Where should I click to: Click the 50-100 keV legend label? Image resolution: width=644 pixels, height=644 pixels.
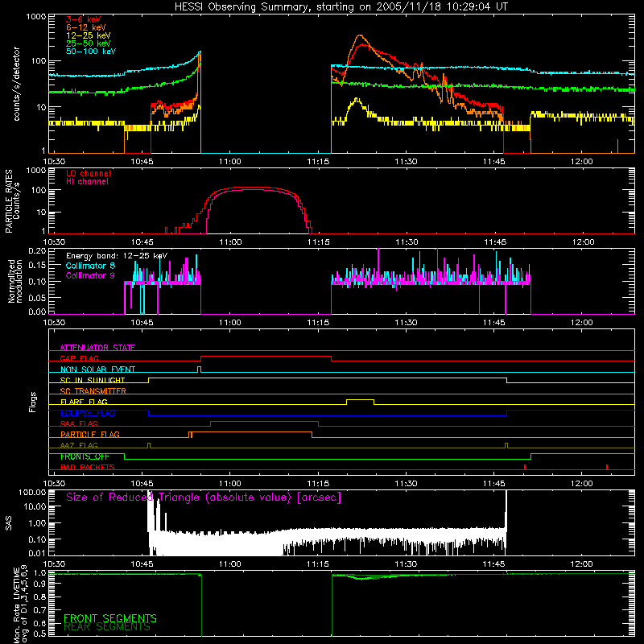click(91, 52)
